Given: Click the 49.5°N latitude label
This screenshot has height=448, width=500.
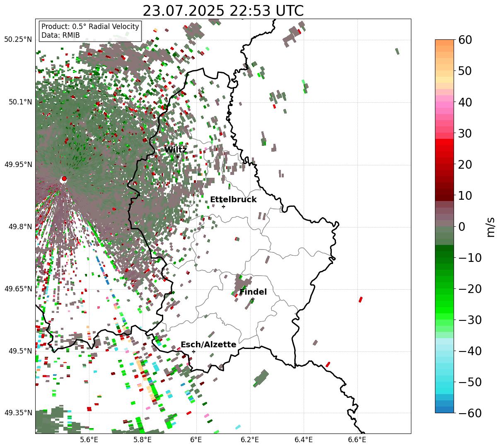Looking at the screenshot, I should [20, 351].
